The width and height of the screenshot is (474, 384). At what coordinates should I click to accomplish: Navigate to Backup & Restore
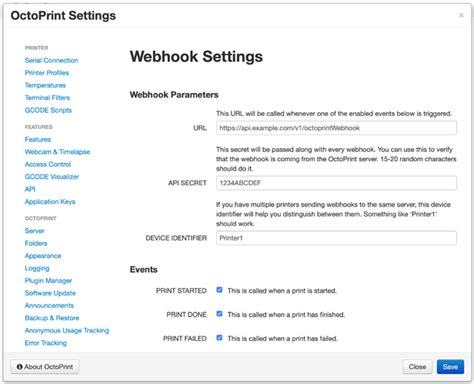[x=52, y=318]
